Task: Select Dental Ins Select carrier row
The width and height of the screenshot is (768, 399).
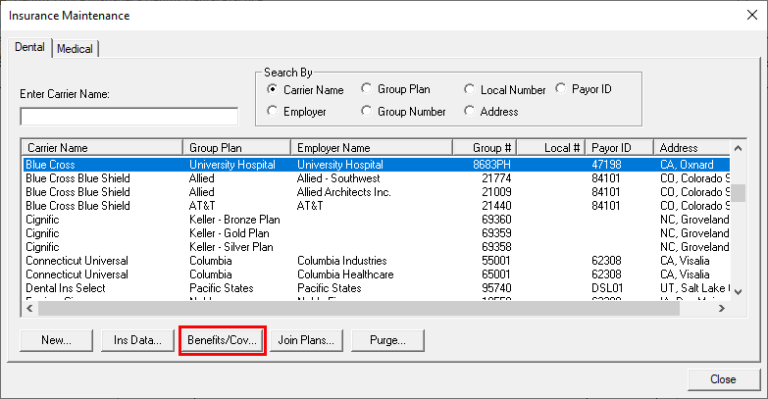Action: pos(376,288)
